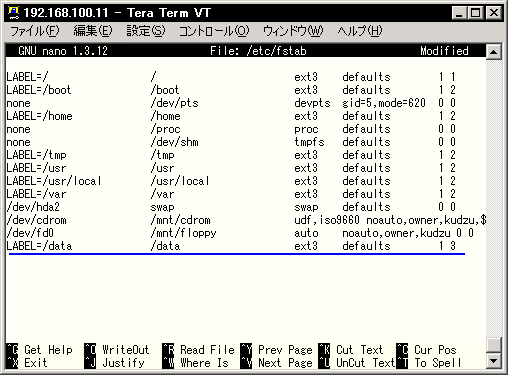Click the LABEL=/var entry
The height and width of the screenshot is (375, 508).
(36, 194)
